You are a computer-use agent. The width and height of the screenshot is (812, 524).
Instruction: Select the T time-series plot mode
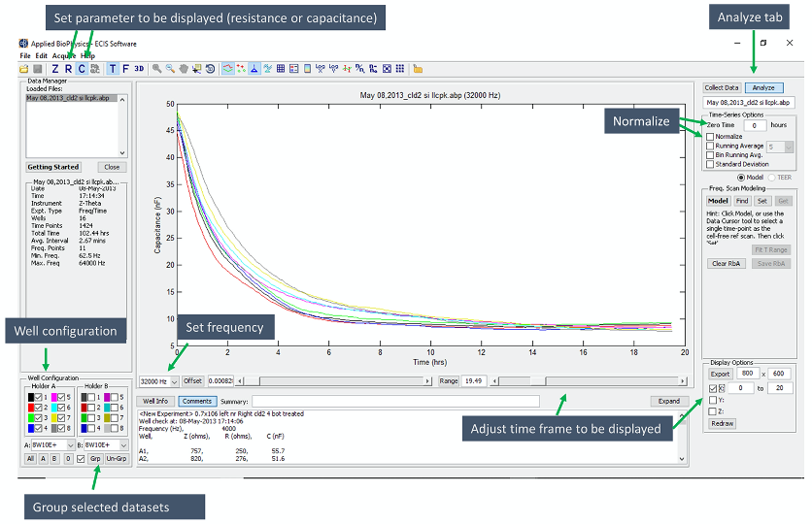point(113,69)
